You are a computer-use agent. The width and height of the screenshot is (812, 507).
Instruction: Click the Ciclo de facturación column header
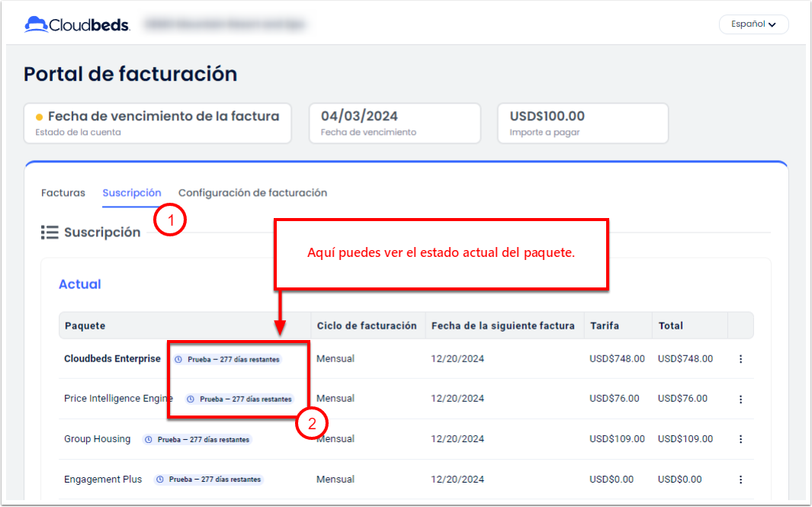[x=367, y=326]
